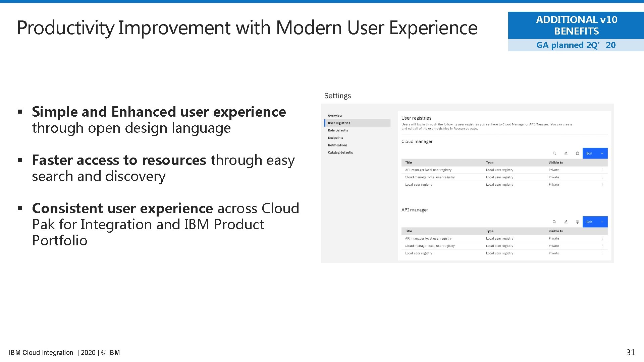Open overflow menu for second Cloud manager row

(x=602, y=177)
